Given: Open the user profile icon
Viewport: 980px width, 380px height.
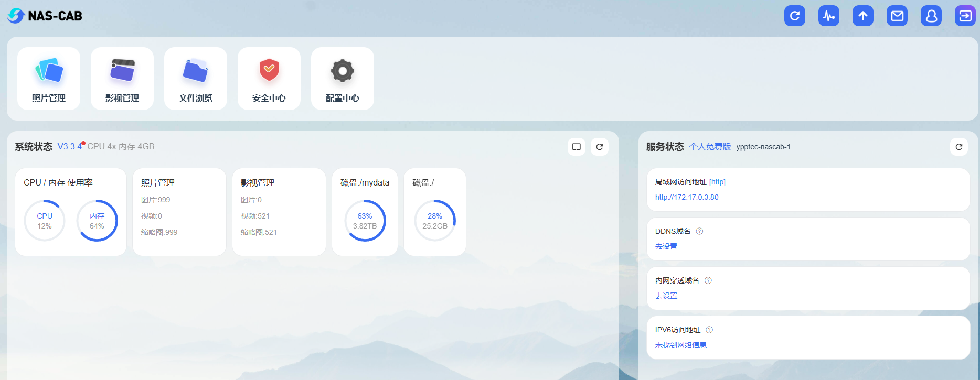Looking at the screenshot, I should coord(931,16).
